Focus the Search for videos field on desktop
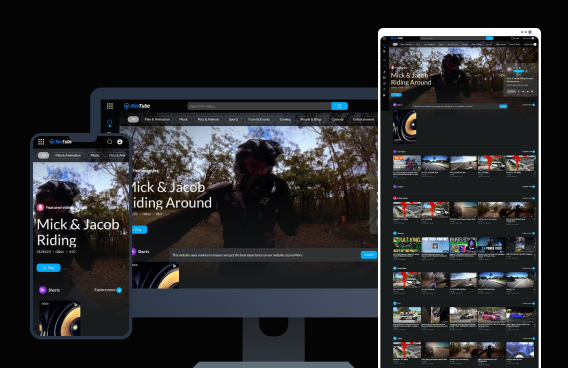 259,106
